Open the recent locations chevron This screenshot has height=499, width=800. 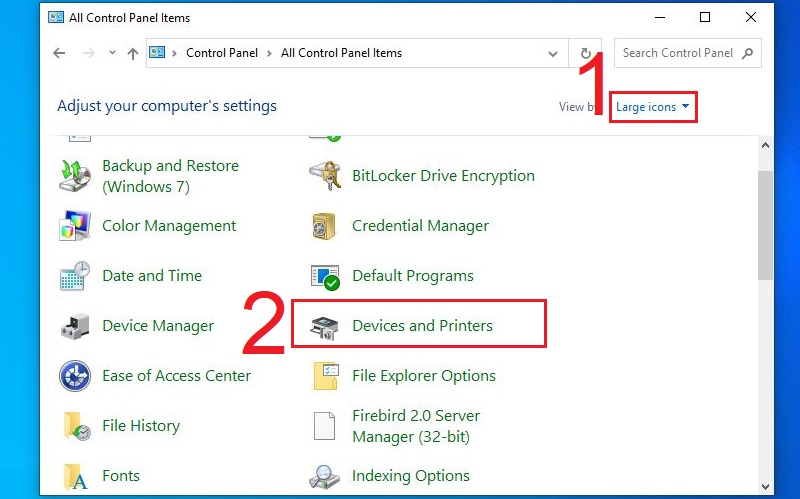pos(112,53)
